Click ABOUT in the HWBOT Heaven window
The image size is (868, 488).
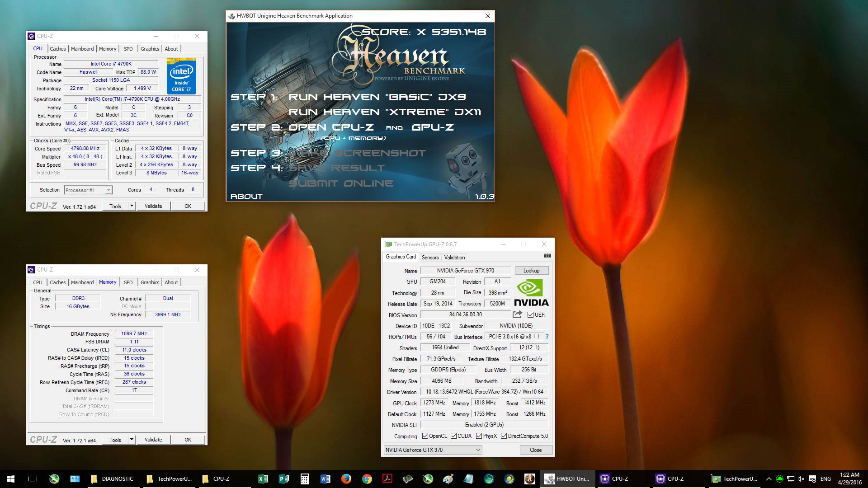(246, 197)
